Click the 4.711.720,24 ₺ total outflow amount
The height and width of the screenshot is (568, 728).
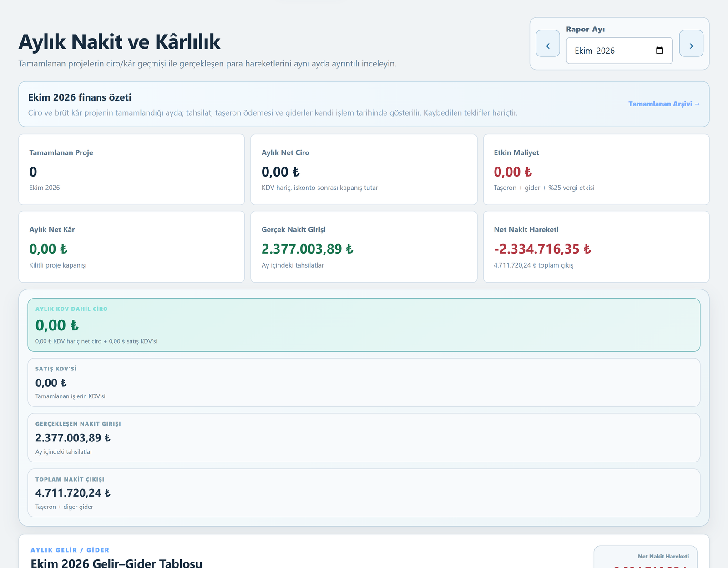pyautogui.click(x=73, y=493)
